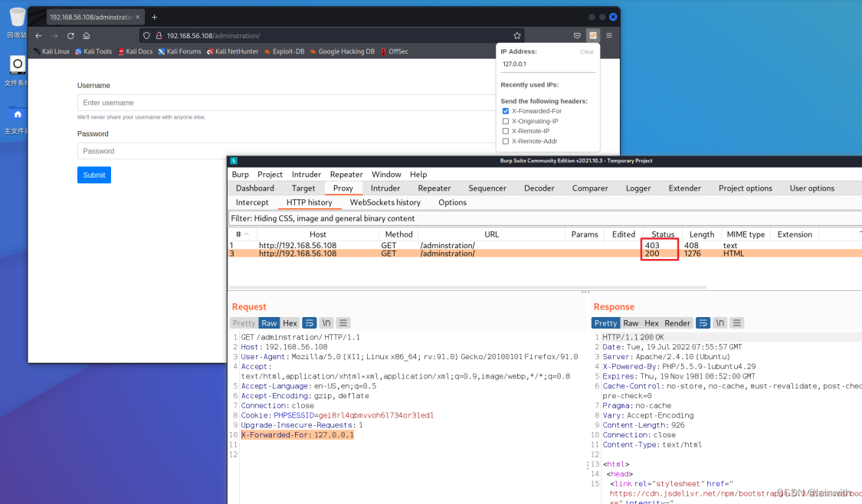Open the Exploit-DB bookmark
Viewport: 862px width, 504px height.
pos(284,51)
